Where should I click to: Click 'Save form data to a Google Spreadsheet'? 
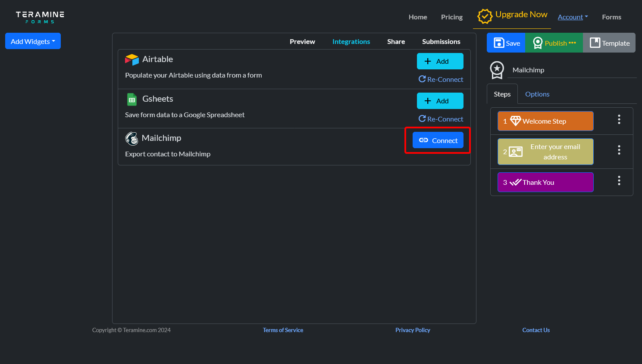185,115
